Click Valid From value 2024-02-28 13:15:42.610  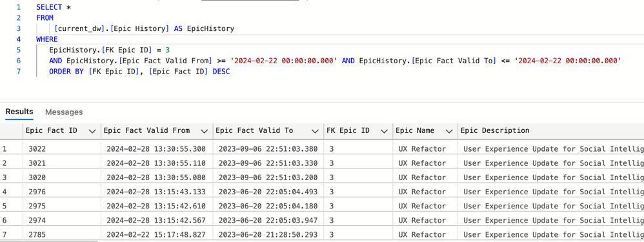[x=156, y=206]
